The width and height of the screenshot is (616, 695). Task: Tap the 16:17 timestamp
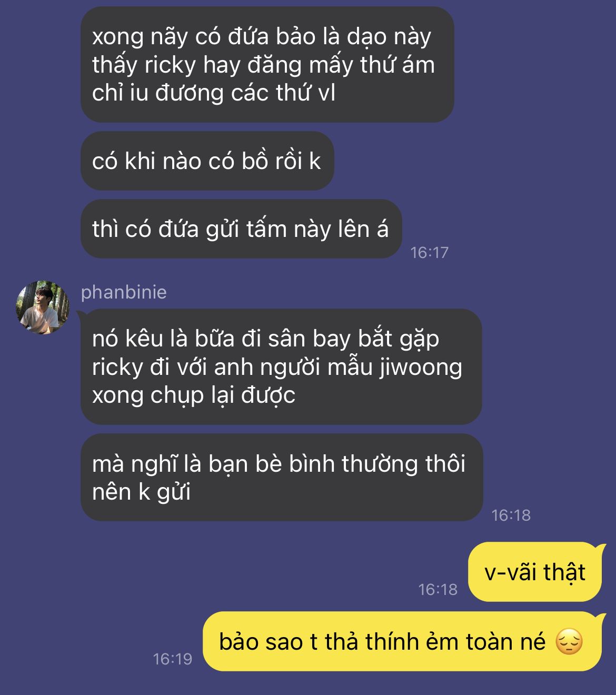tap(429, 253)
